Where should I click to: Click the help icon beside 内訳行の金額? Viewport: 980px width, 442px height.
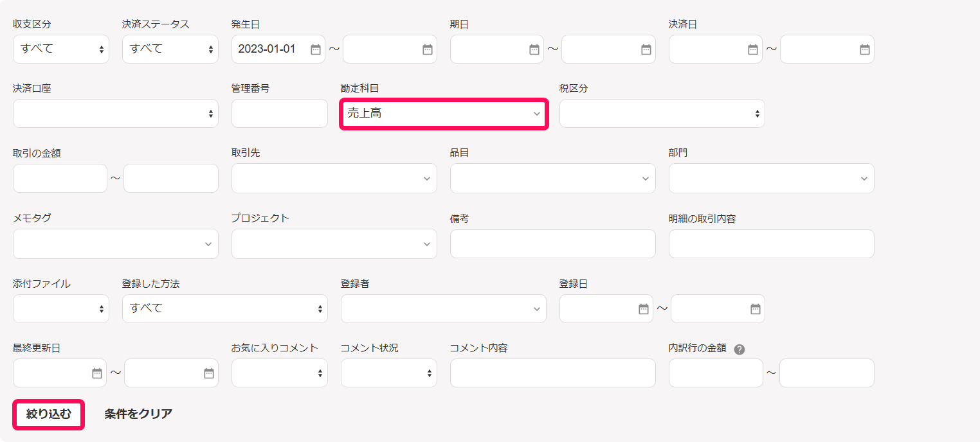pyautogui.click(x=740, y=349)
